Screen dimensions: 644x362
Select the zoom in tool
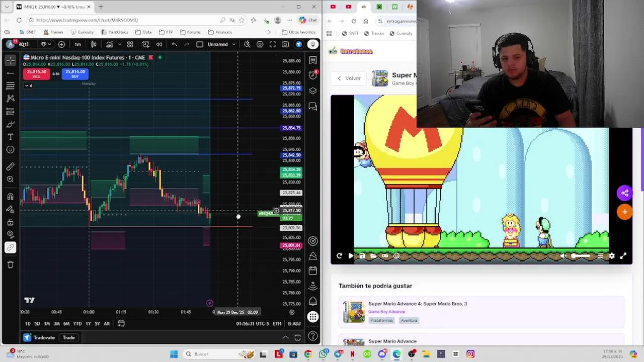(11, 179)
